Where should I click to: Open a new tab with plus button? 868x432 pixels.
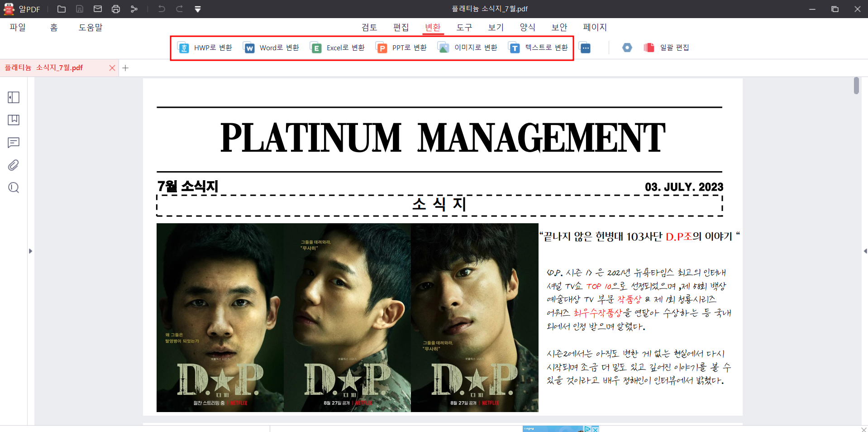click(x=126, y=68)
